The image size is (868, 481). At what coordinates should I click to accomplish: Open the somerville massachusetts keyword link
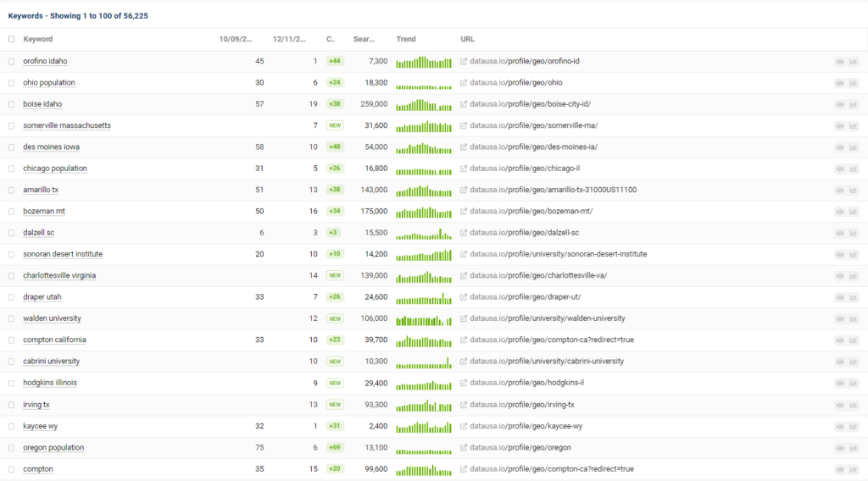67,125
